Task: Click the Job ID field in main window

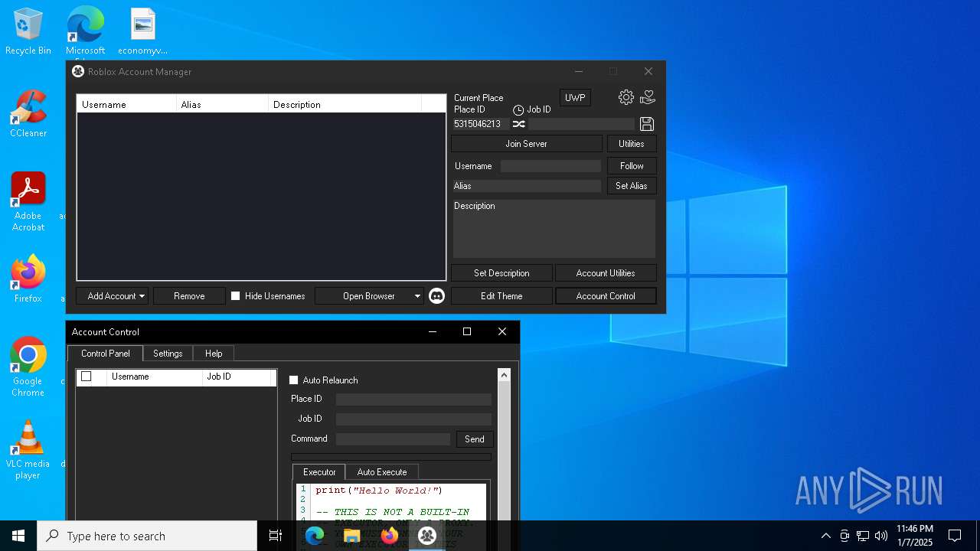Action: pos(582,124)
